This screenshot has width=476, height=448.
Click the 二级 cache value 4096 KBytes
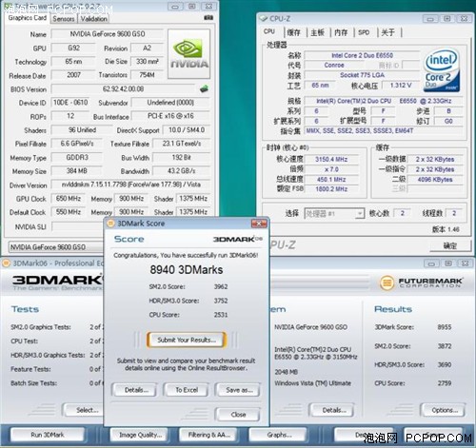(435, 180)
